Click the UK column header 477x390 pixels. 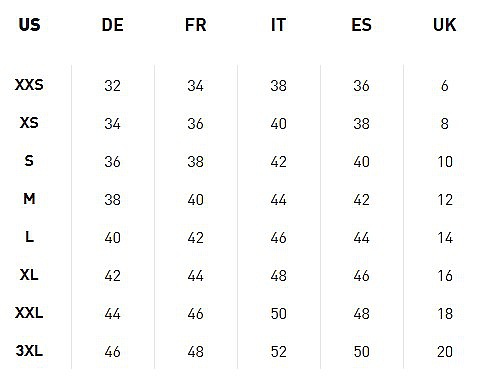click(444, 25)
